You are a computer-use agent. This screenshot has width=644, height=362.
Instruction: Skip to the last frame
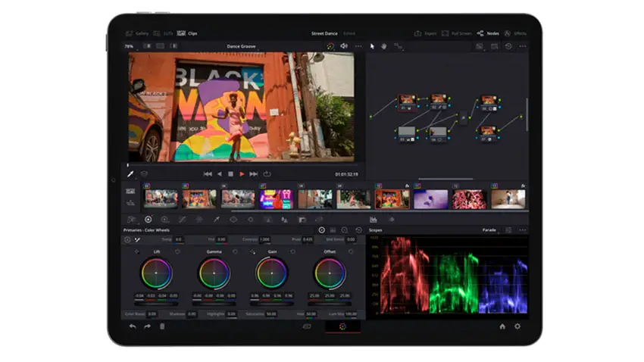click(x=254, y=174)
